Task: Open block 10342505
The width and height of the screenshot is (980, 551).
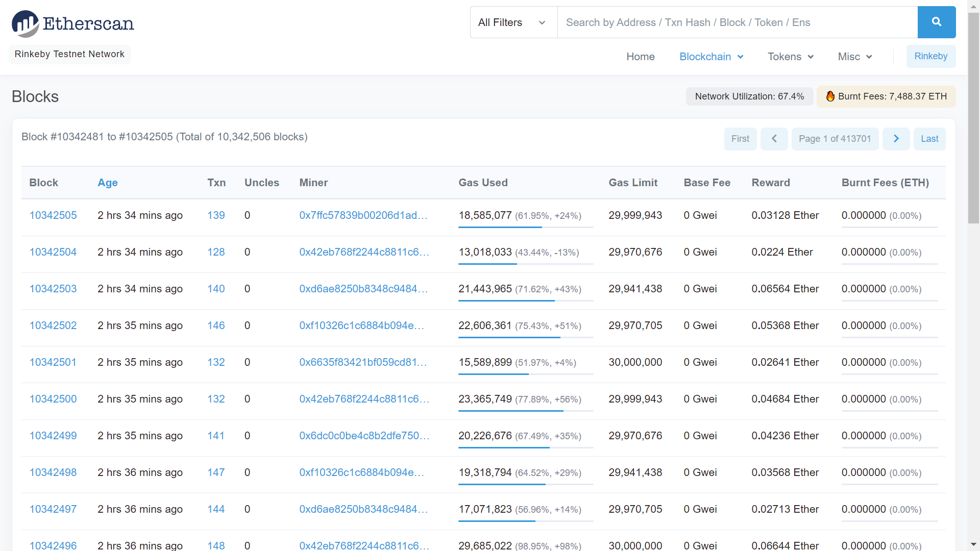Action: pyautogui.click(x=53, y=215)
